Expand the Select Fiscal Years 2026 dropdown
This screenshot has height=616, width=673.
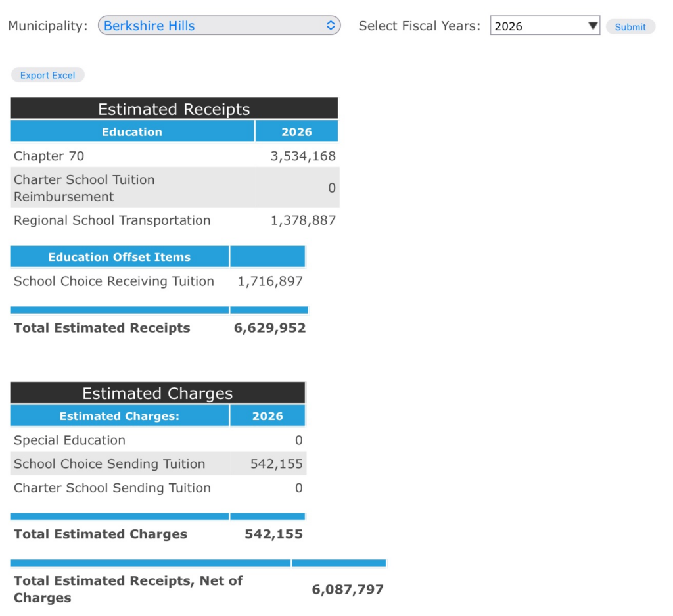click(x=544, y=26)
